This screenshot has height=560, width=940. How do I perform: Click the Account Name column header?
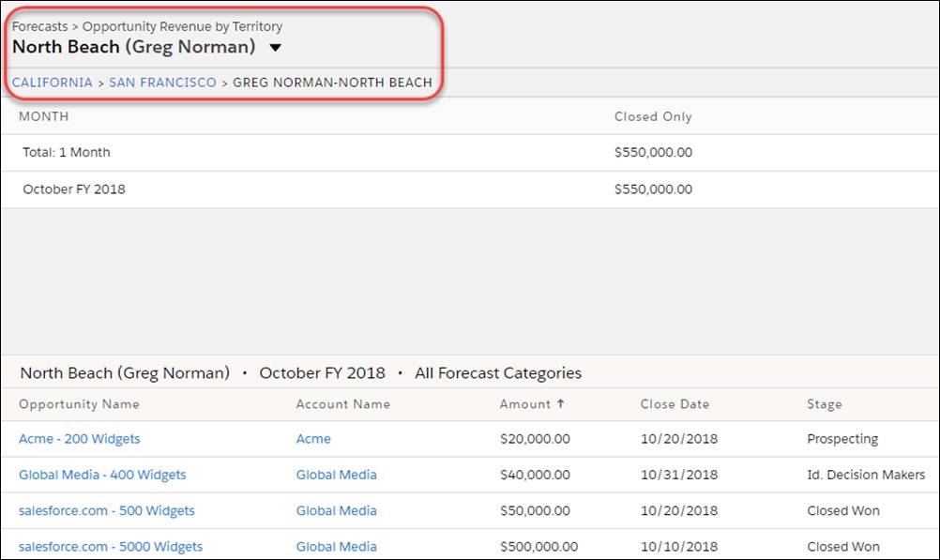coord(343,404)
